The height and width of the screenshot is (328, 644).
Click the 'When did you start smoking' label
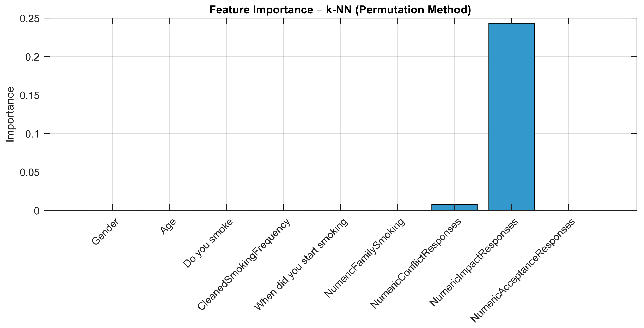(x=301, y=264)
